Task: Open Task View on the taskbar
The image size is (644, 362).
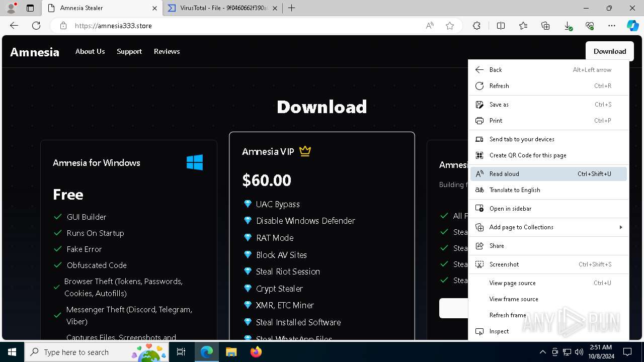Action: tap(182, 352)
